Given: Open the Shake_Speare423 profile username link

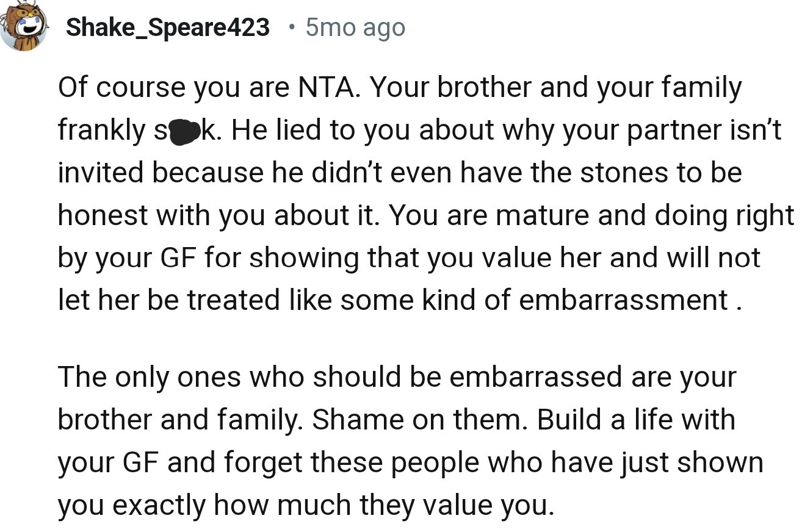Looking at the screenshot, I should 167,27.
